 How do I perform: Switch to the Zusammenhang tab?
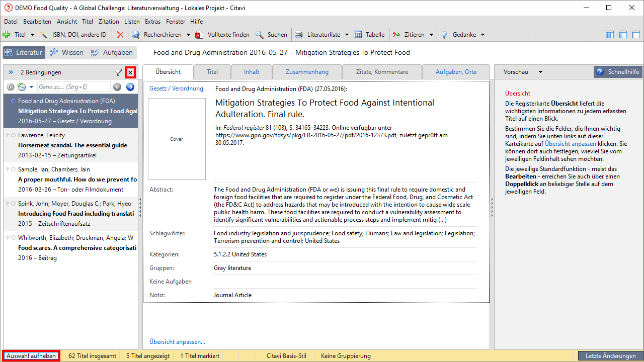click(x=307, y=72)
